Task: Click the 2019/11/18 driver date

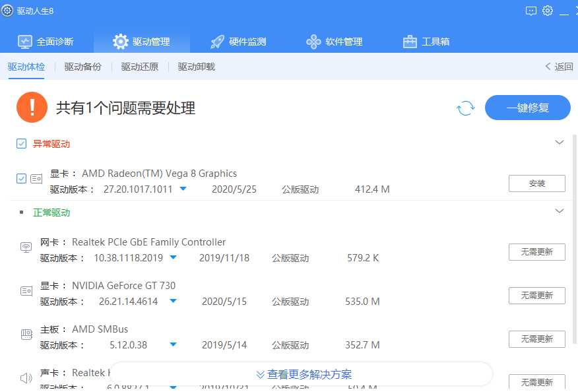Action: [x=224, y=258]
